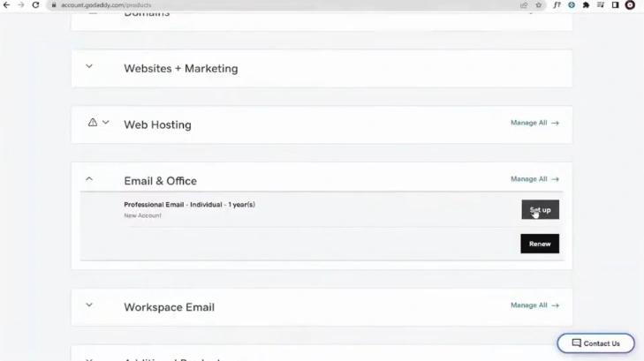Open the blue round extension icon

572,5
